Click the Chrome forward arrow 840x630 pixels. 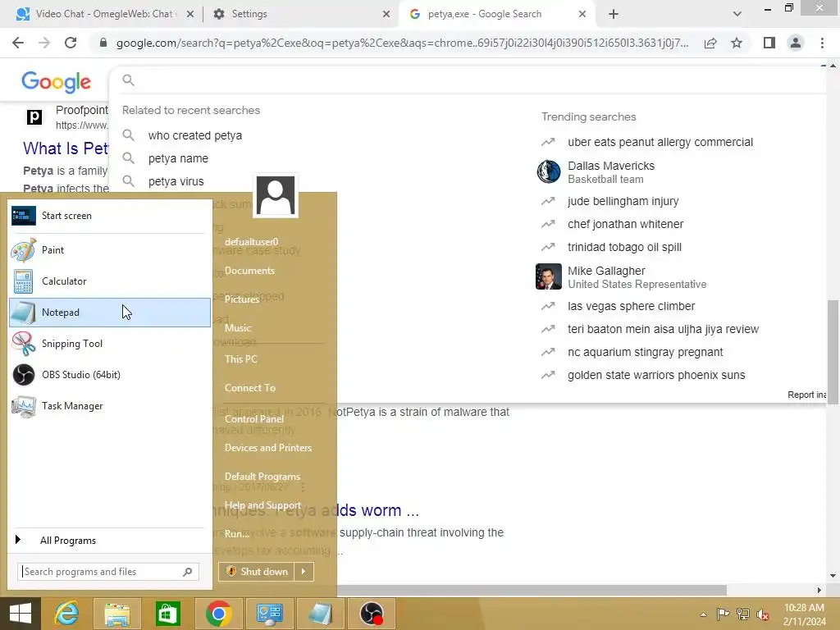pos(44,43)
